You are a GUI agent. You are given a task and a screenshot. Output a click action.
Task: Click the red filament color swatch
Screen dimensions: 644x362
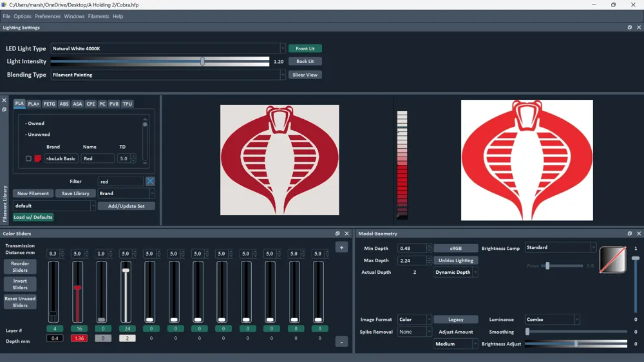[x=38, y=158]
